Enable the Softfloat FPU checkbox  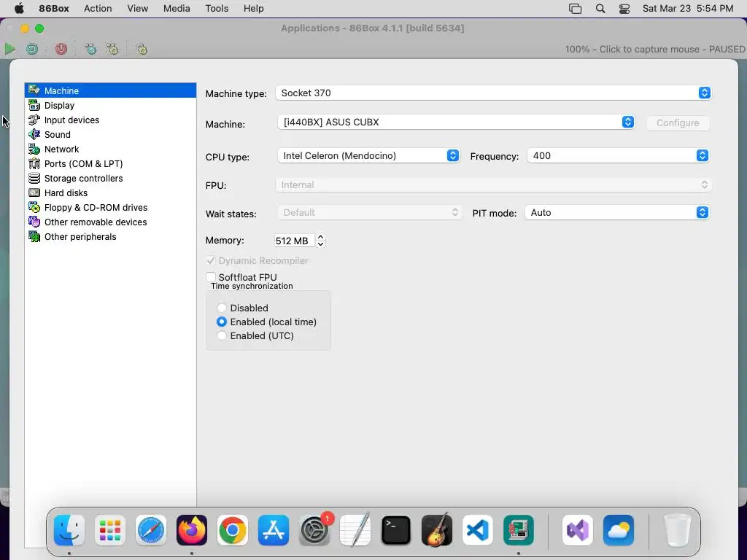pos(211,277)
